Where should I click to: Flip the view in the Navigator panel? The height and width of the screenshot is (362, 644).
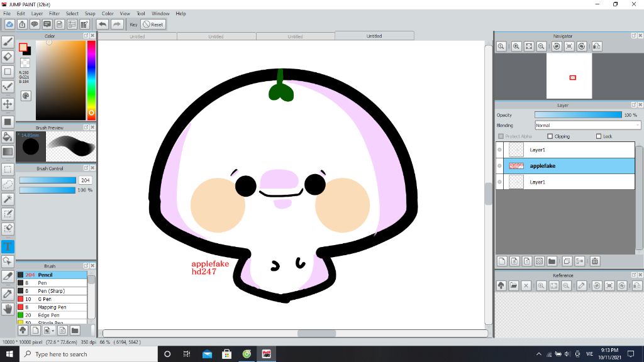pos(597,47)
